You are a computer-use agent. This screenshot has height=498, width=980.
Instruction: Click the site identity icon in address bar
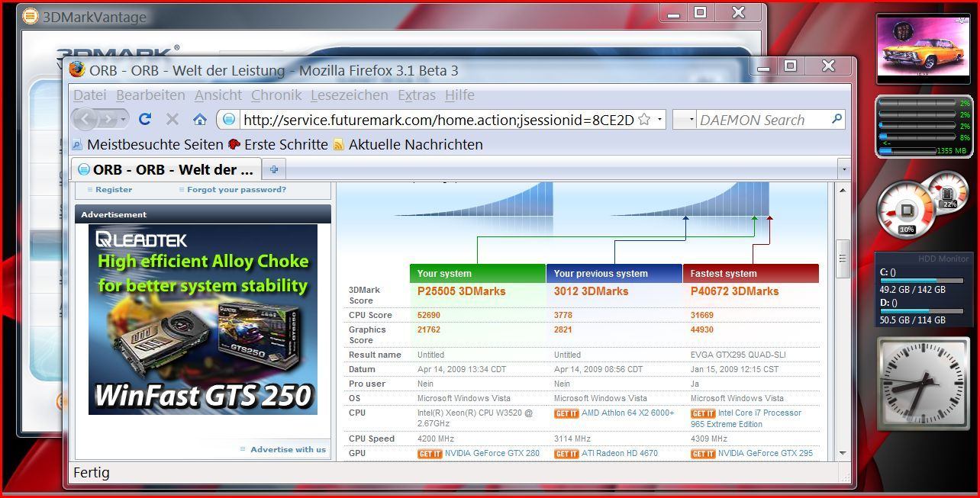click(x=228, y=119)
